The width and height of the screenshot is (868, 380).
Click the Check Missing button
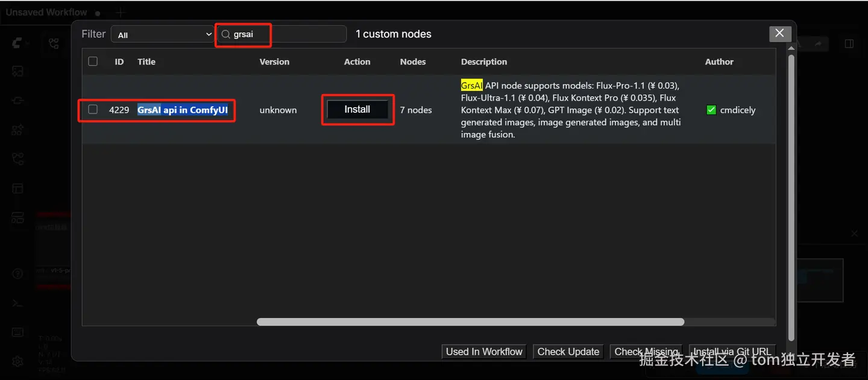(x=646, y=352)
